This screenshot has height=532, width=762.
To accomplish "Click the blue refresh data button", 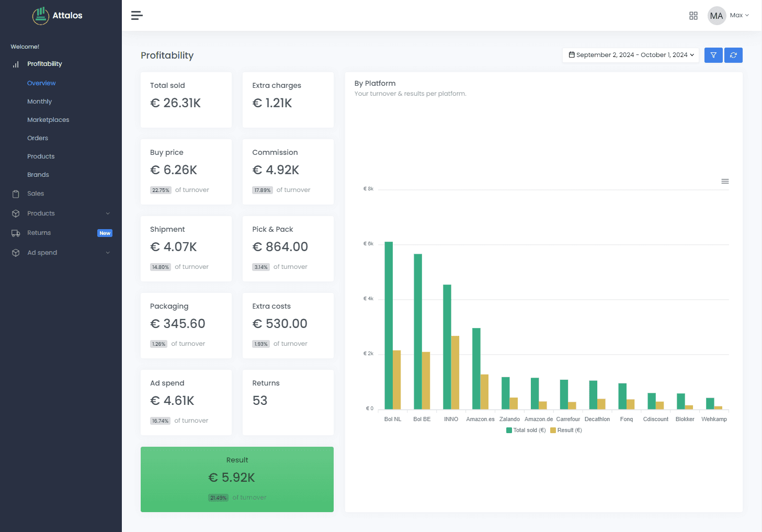I will 733,55.
